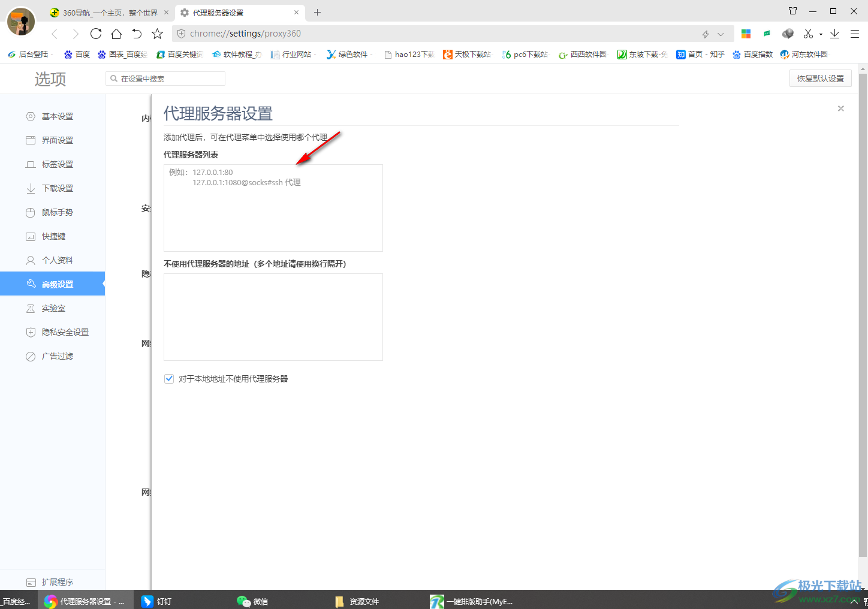868x609 pixels.
Task: Open the browser hamburger main menu
Action: point(855,34)
